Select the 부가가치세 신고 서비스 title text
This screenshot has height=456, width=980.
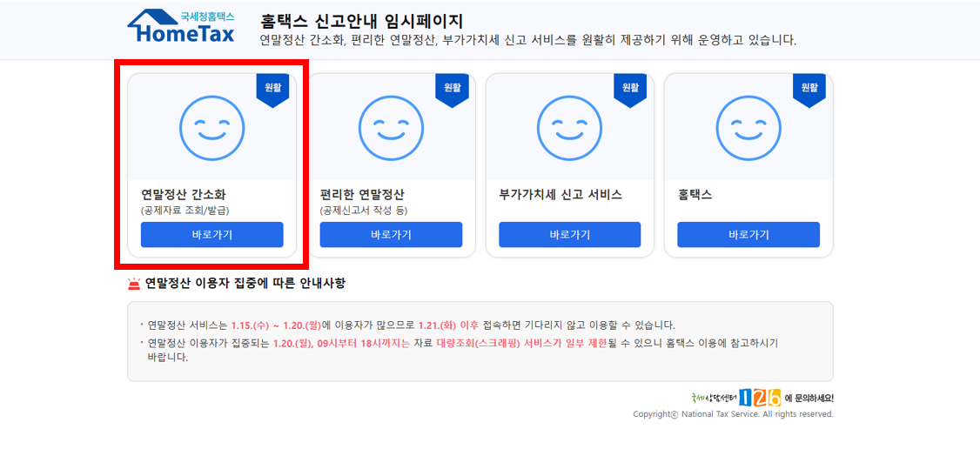point(560,194)
